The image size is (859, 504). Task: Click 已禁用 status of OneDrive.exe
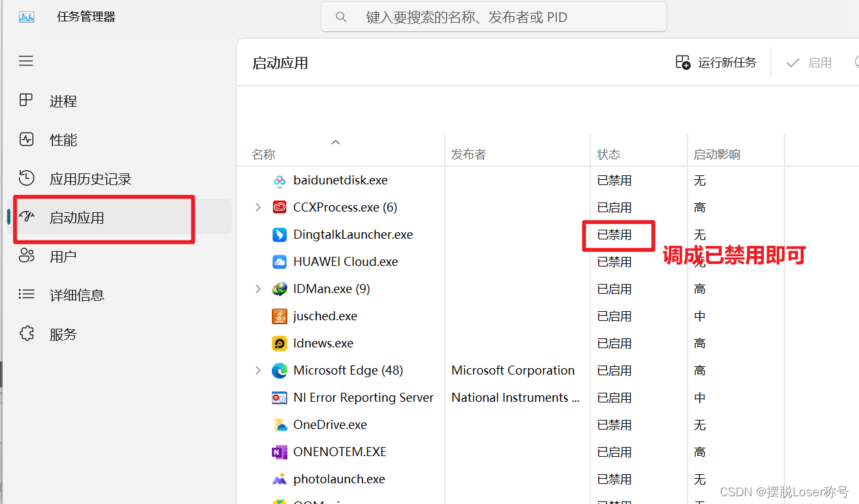pyautogui.click(x=614, y=425)
